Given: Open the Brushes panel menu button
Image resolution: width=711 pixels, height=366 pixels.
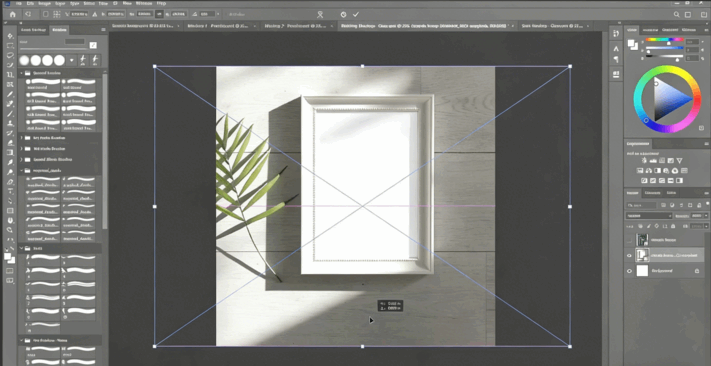Looking at the screenshot, I should (x=103, y=30).
